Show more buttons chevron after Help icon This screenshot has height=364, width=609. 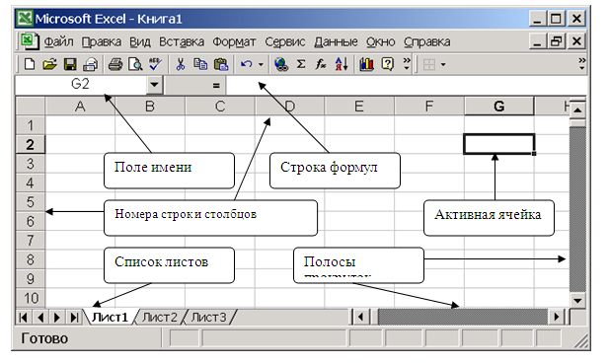(407, 64)
